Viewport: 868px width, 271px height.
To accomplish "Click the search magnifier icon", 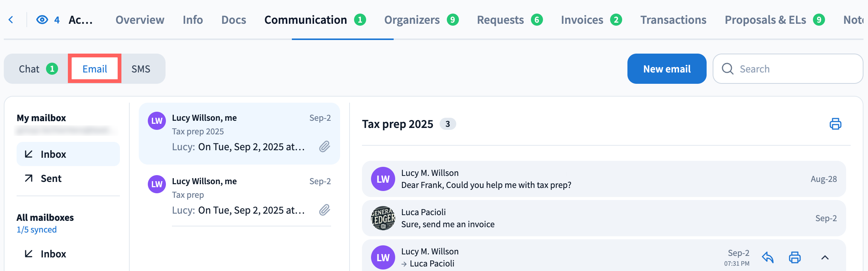I will point(727,69).
